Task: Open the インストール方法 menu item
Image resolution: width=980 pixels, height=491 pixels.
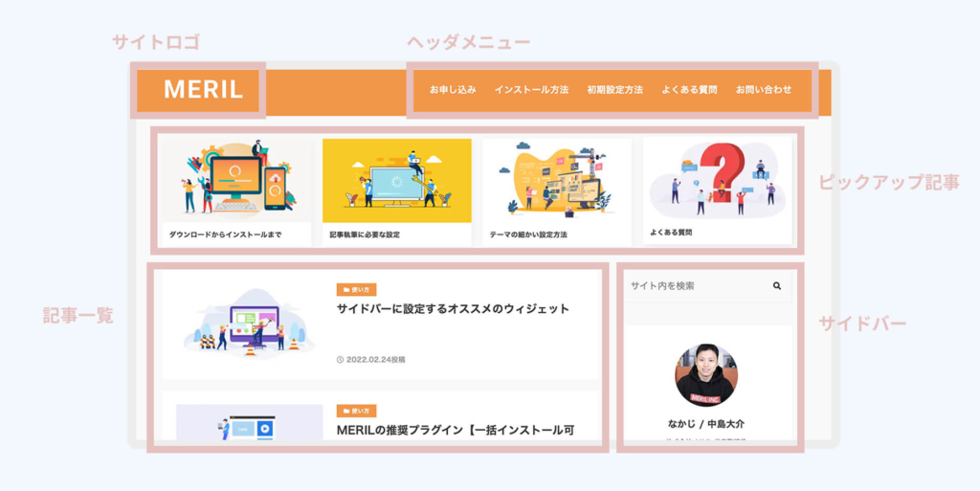Action: click(x=531, y=89)
